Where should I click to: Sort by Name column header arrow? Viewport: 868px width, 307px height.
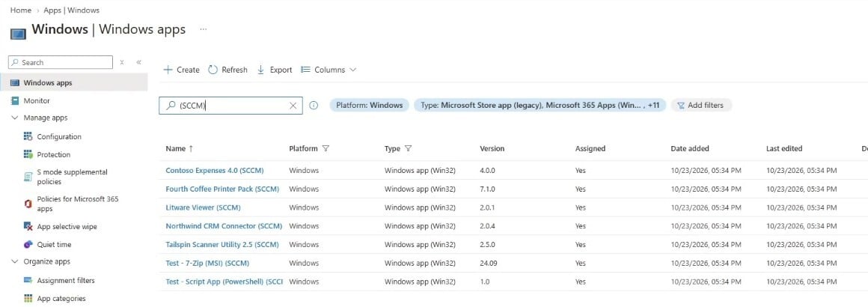coord(191,148)
